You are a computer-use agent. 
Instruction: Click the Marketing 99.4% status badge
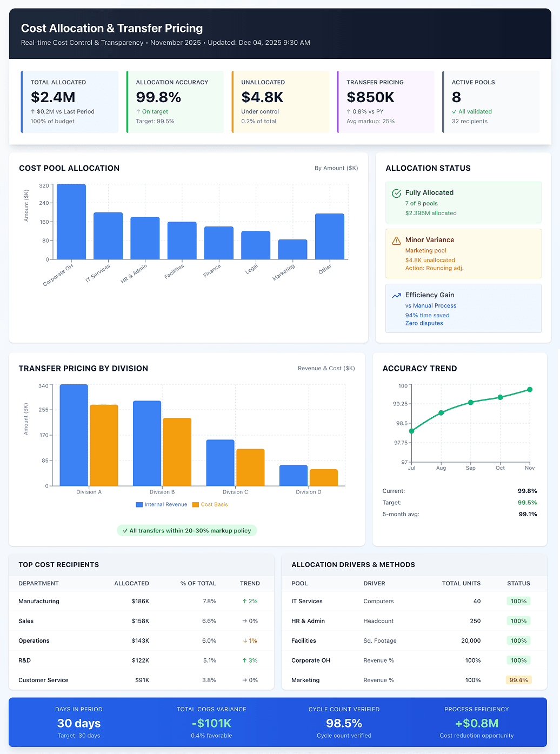coord(518,680)
